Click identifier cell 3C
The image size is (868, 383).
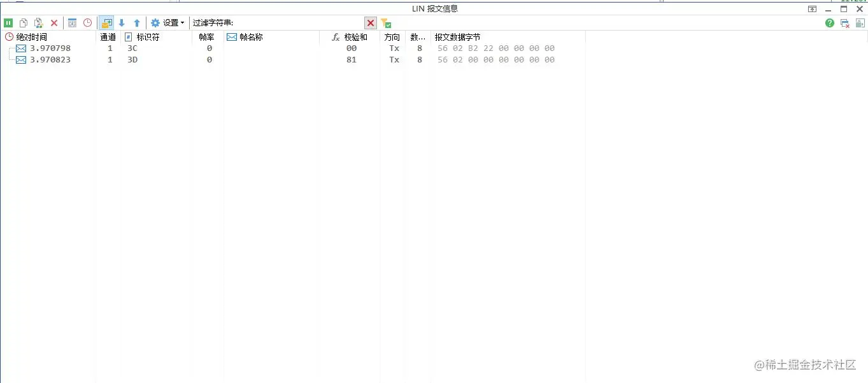coord(132,48)
